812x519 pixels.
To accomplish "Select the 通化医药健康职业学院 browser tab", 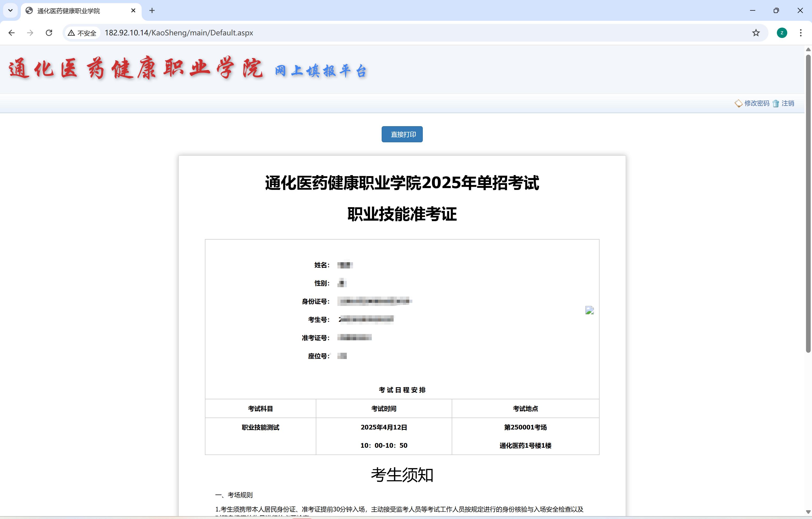I will pos(81,11).
